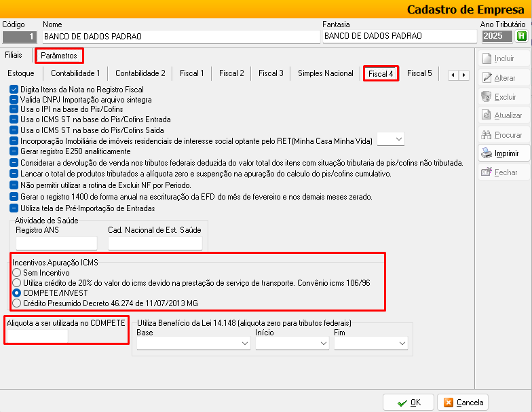The height and width of the screenshot is (412, 532).
Task: Toggle Usa o ICMS ST na base Pis/Cofins Entrada
Action: tap(14, 119)
